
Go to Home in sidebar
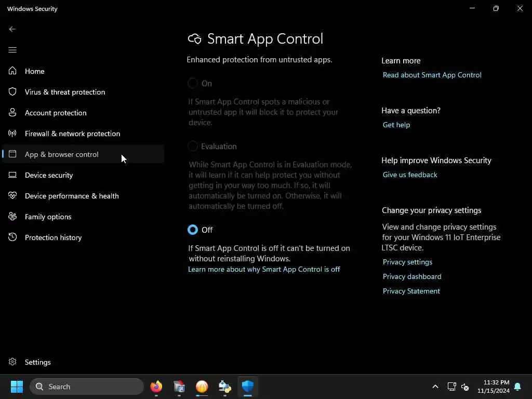pyautogui.click(x=83, y=71)
